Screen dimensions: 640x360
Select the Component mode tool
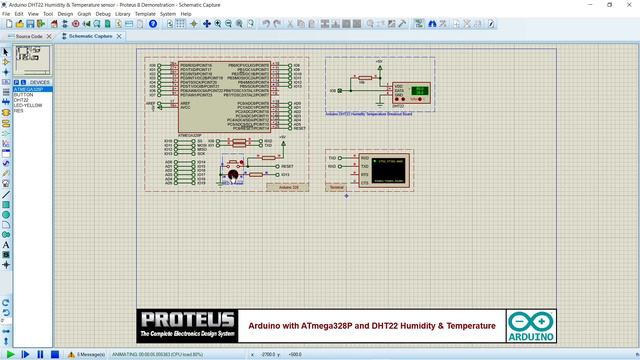point(6,62)
